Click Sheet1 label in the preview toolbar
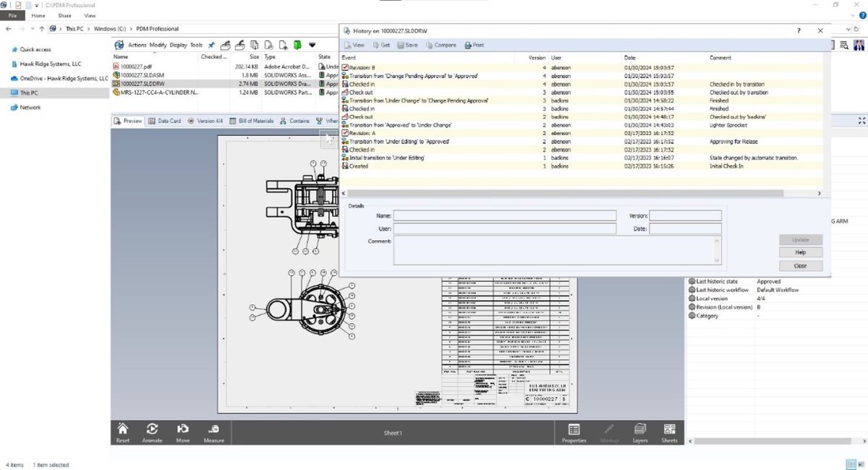Viewport: 868px width, 470px height. pos(392,432)
